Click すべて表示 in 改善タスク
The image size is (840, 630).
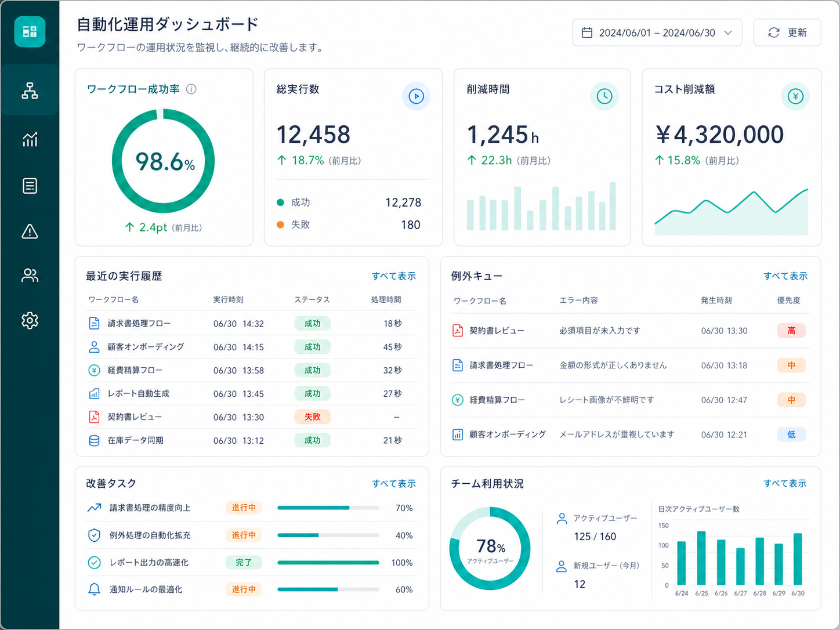(394, 484)
